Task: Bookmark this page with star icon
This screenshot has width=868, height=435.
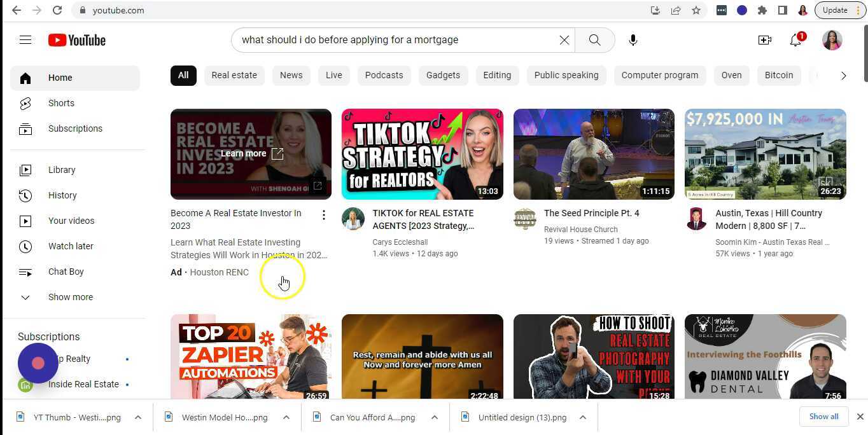Action: click(x=696, y=10)
